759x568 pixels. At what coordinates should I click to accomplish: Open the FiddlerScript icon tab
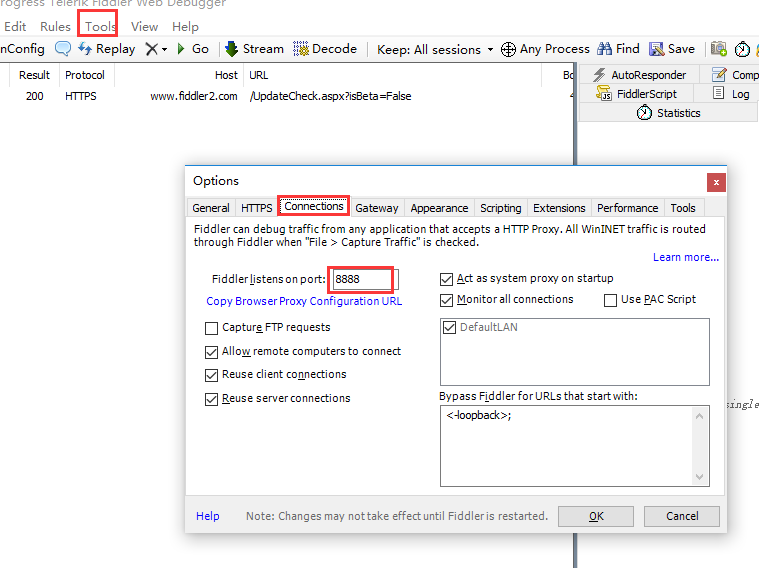click(x=604, y=93)
